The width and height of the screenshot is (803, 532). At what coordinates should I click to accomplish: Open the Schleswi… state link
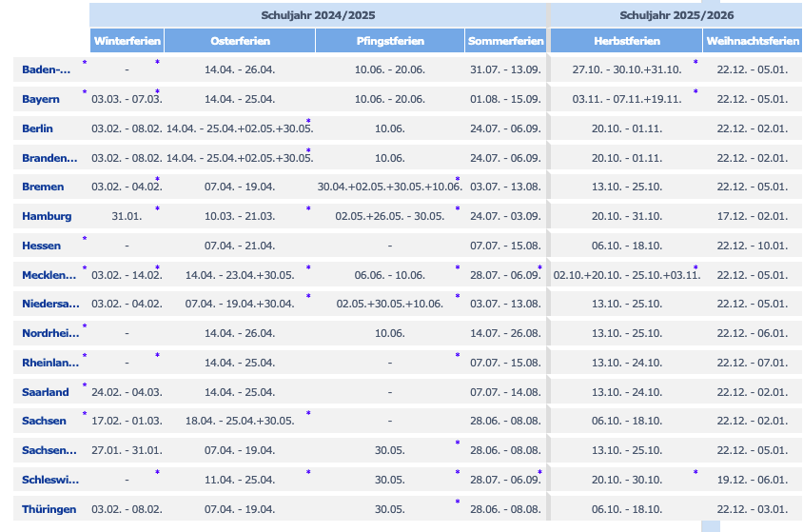[x=50, y=480]
